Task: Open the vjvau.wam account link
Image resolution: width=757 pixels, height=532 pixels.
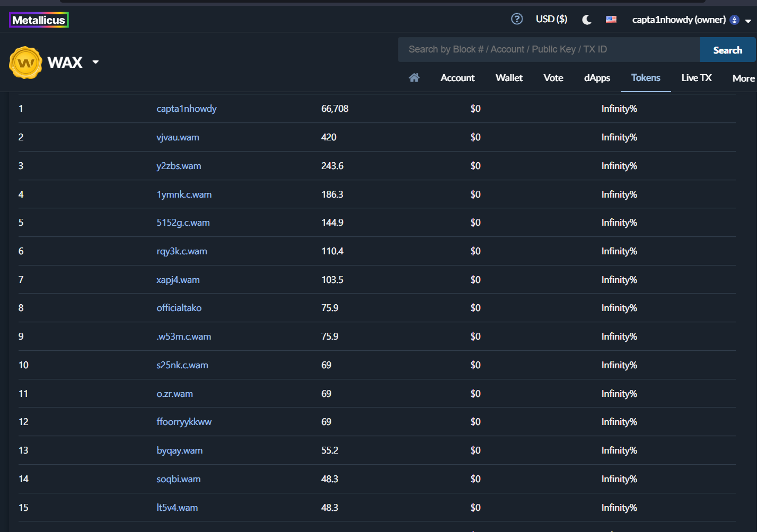Action: (178, 137)
